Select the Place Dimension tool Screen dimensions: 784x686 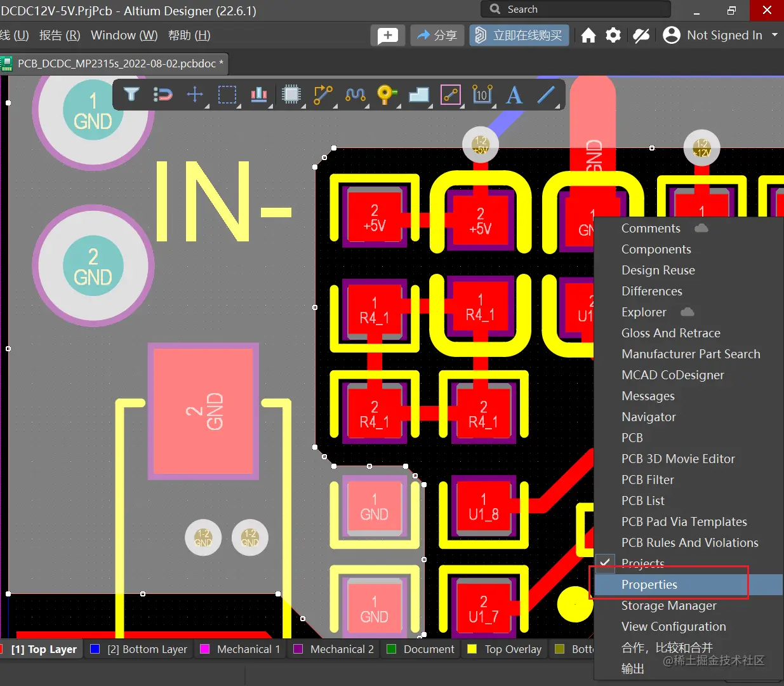coord(482,95)
